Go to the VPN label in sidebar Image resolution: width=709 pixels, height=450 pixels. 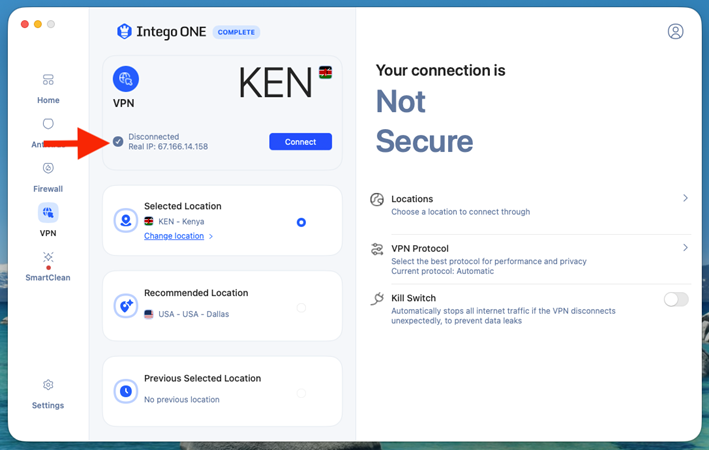click(x=48, y=233)
